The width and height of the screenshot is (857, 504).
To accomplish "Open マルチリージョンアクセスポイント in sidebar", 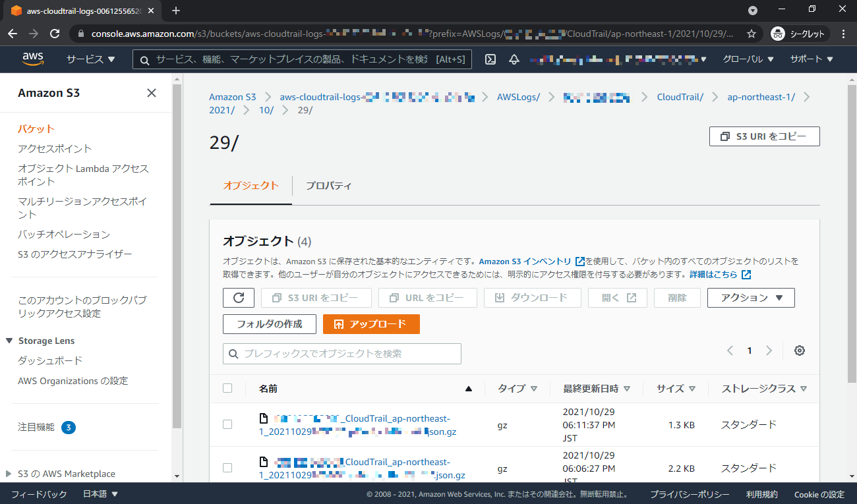I will [x=82, y=208].
